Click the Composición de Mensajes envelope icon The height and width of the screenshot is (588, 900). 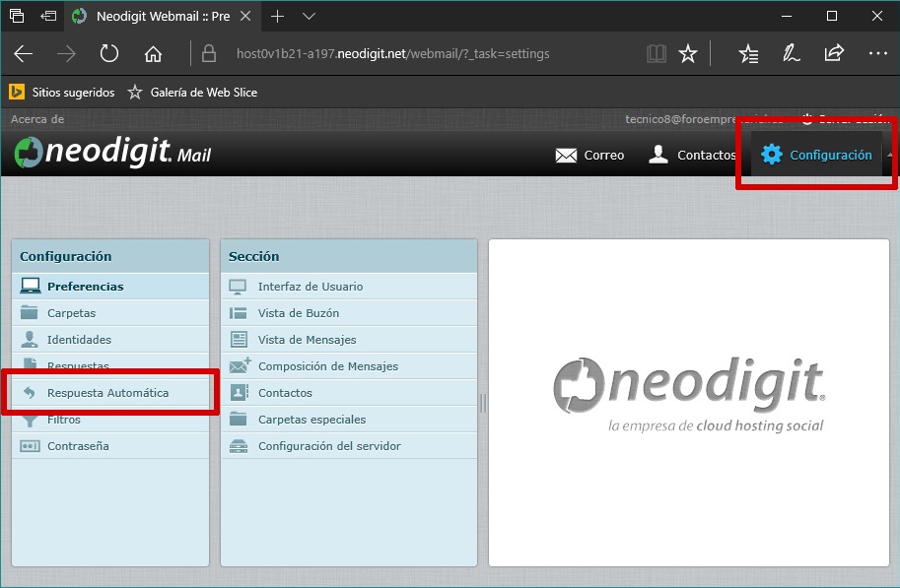tap(240, 365)
